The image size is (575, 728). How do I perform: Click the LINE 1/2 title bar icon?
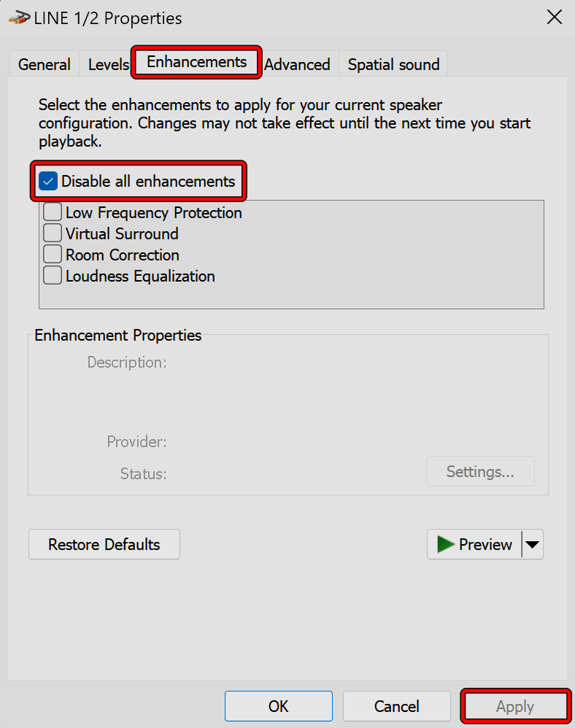[x=19, y=18]
